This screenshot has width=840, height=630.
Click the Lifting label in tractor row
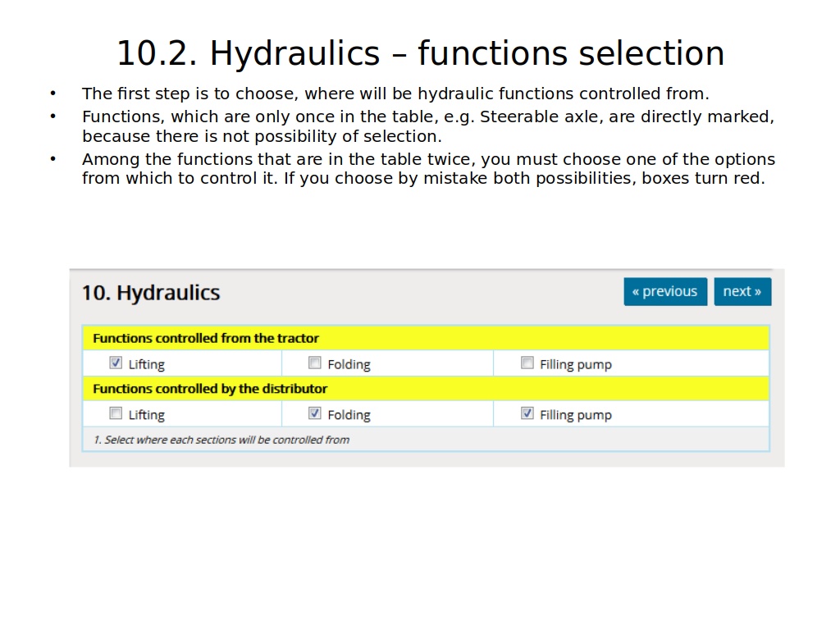click(147, 364)
